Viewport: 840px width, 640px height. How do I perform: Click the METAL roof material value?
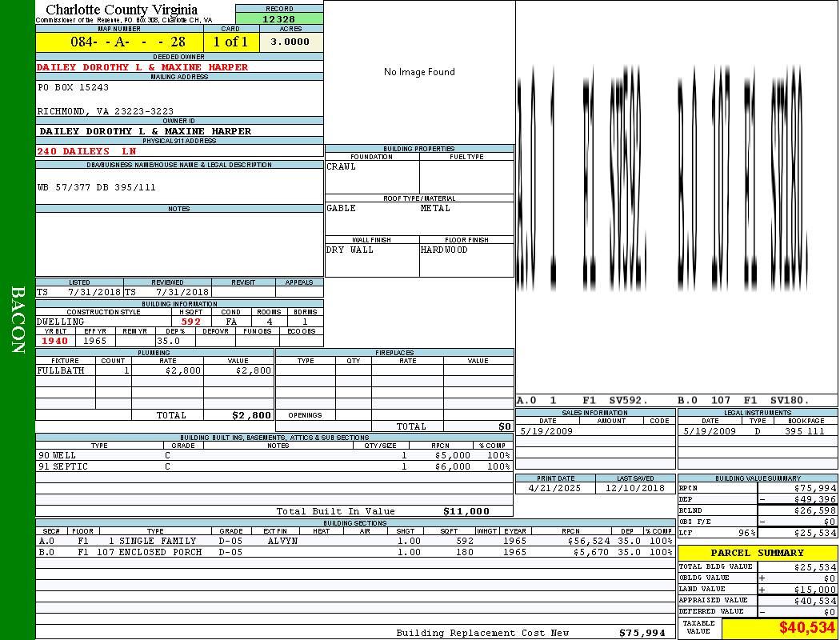point(435,208)
